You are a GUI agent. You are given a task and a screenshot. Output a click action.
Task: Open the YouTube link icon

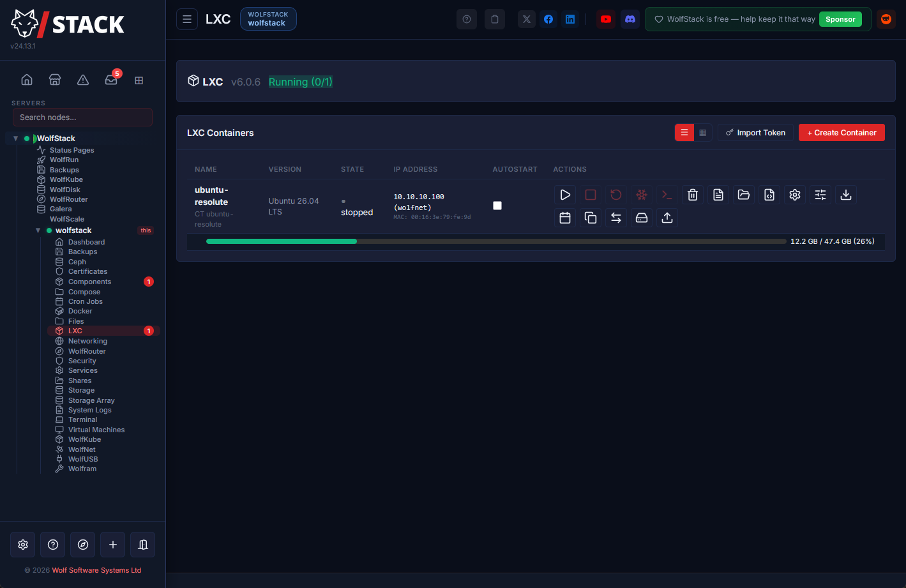click(x=606, y=19)
